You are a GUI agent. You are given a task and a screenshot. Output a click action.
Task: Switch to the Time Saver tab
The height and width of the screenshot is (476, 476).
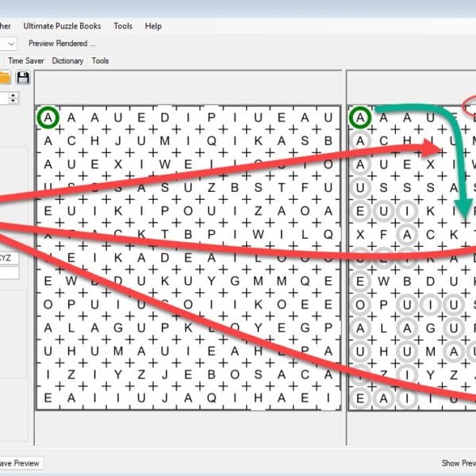[x=27, y=60]
